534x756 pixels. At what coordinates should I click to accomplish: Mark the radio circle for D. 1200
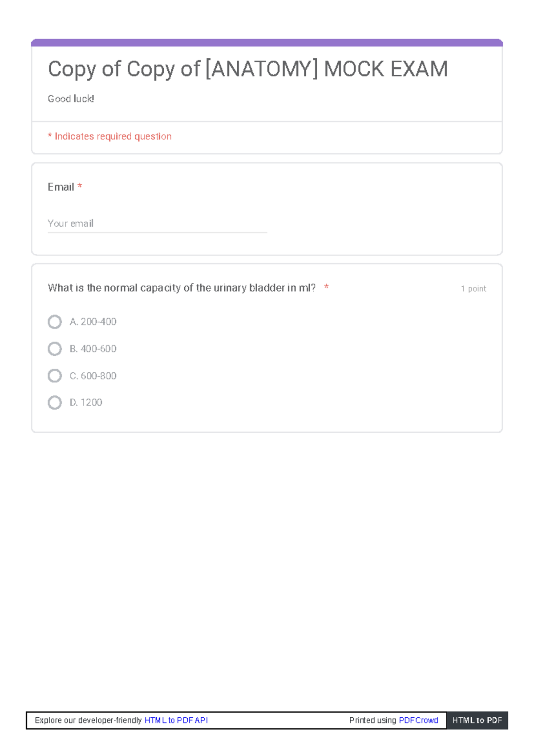click(55, 402)
